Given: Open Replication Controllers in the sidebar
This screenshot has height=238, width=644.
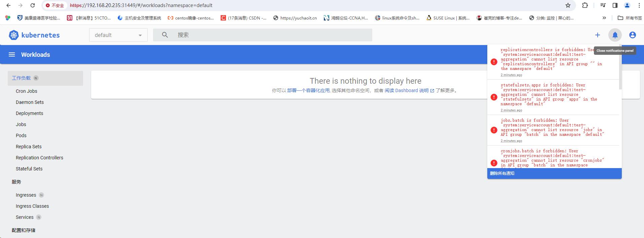Looking at the screenshot, I should (x=39, y=158).
